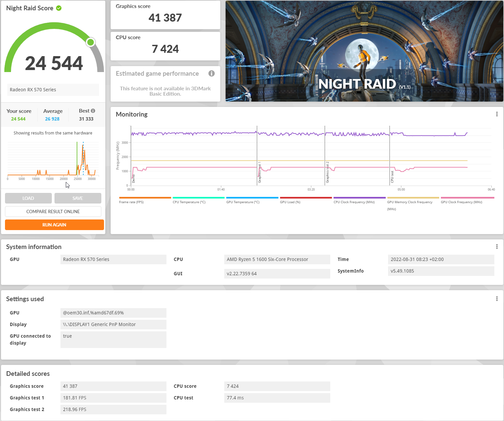Open the Settings used three-dot menu
The image size is (504, 421).
[497, 299]
